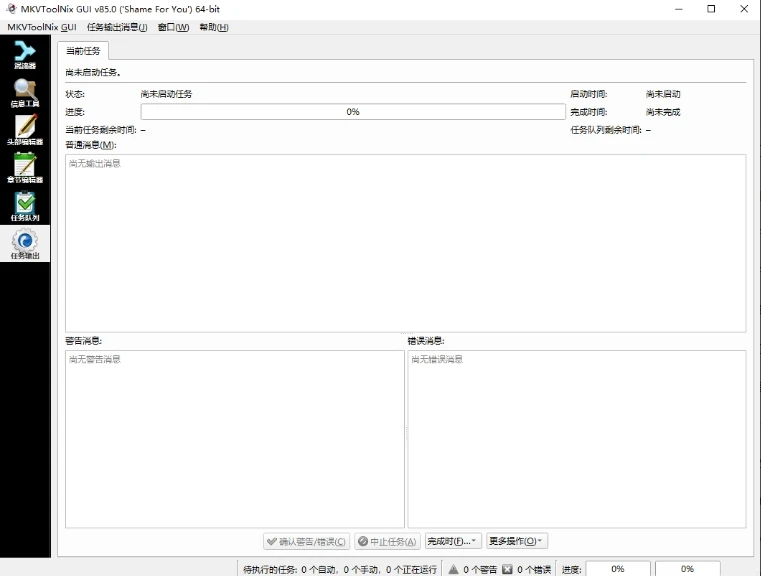The image size is (761, 576).
Task: Expand the 完成时(F)... dropdown
Action: tap(453, 541)
